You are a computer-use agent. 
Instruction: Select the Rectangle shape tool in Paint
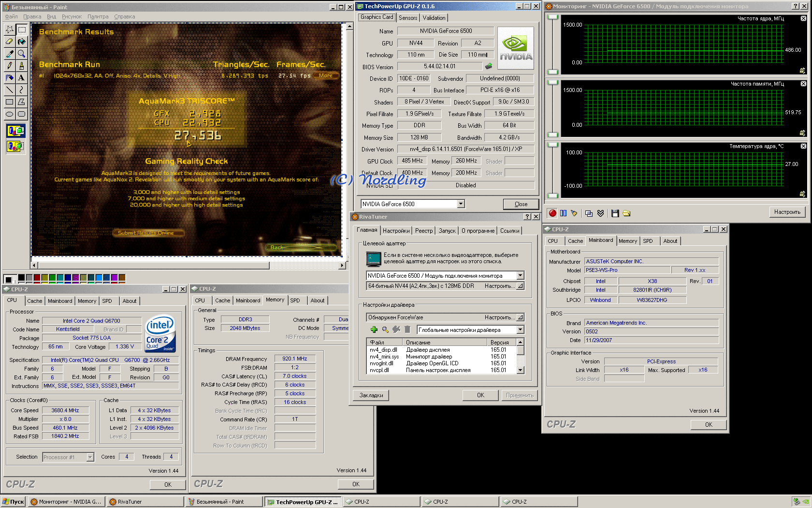click(10, 102)
